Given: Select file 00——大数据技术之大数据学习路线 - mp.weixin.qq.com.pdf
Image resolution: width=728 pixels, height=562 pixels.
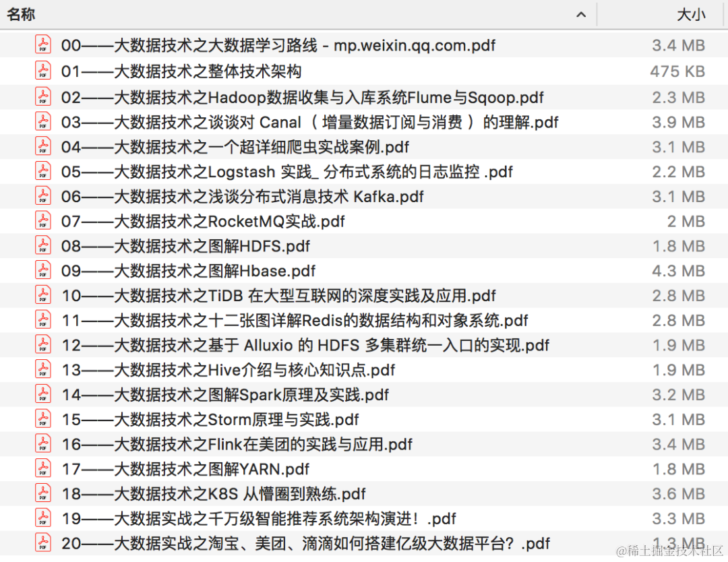Looking at the screenshot, I should [x=278, y=45].
